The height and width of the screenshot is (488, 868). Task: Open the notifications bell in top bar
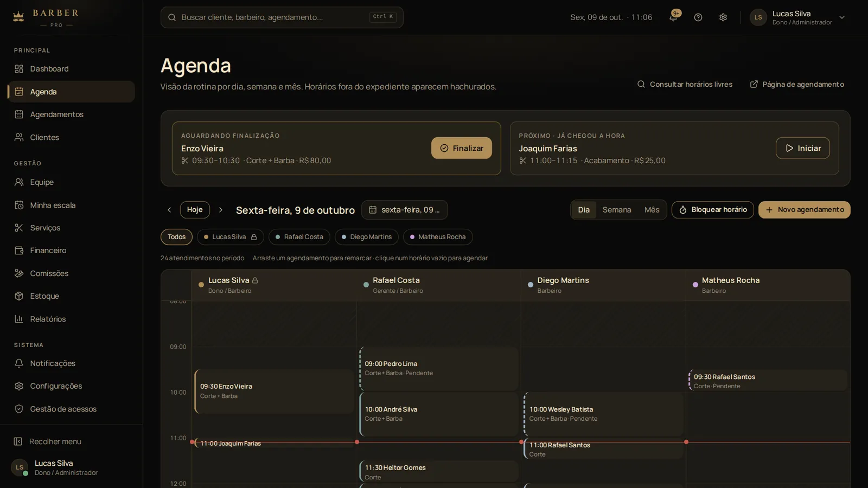point(673,17)
